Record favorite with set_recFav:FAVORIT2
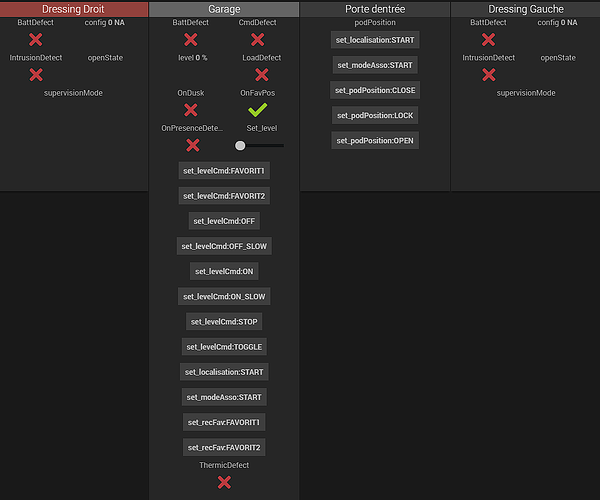 (x=224, y=447)
